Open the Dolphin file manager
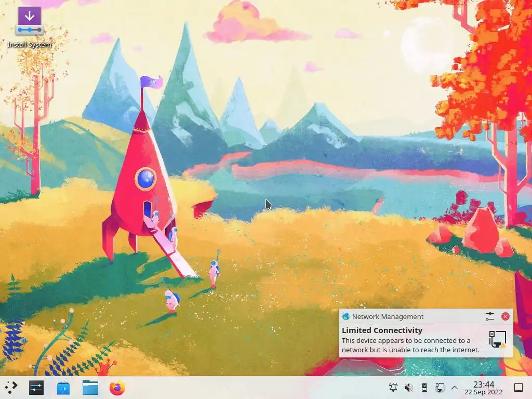 [90, 388]
